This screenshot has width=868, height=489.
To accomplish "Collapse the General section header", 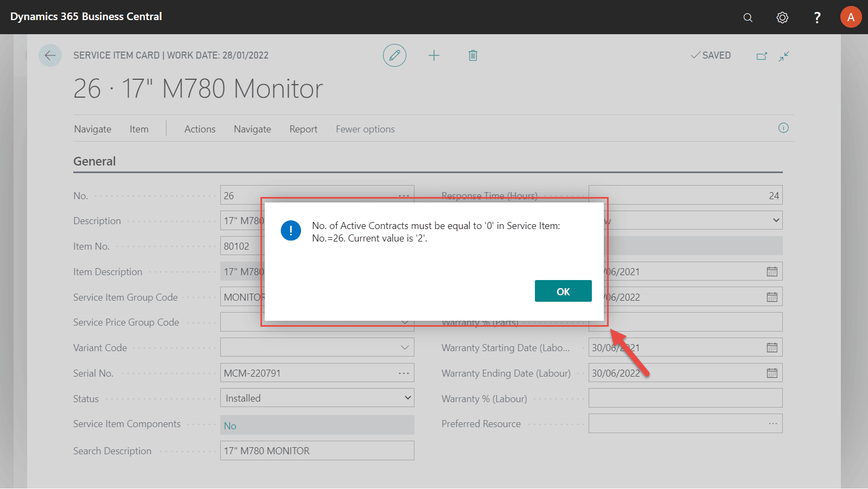I will click(x=94, y=161).
